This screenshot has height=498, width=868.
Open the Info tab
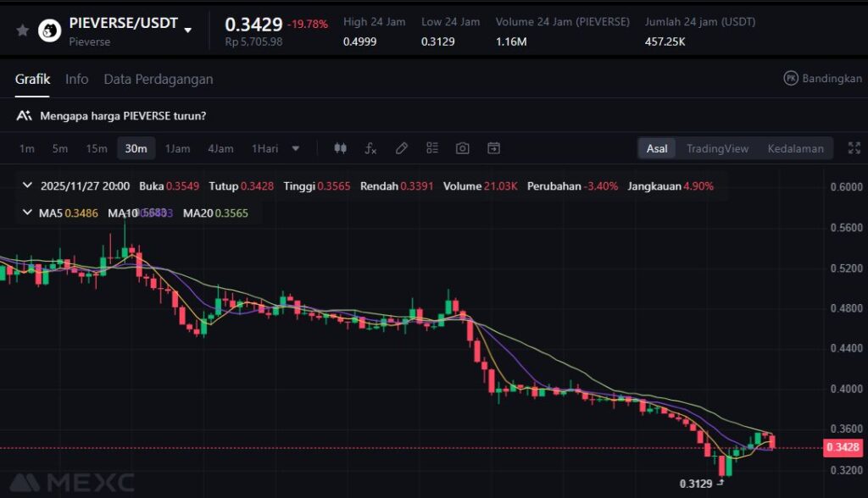point(76,79)
